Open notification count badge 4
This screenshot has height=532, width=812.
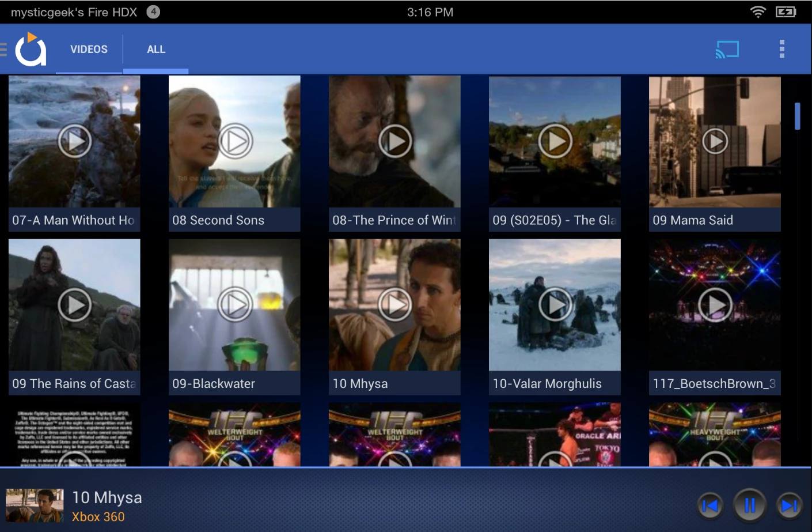point(153,12)
